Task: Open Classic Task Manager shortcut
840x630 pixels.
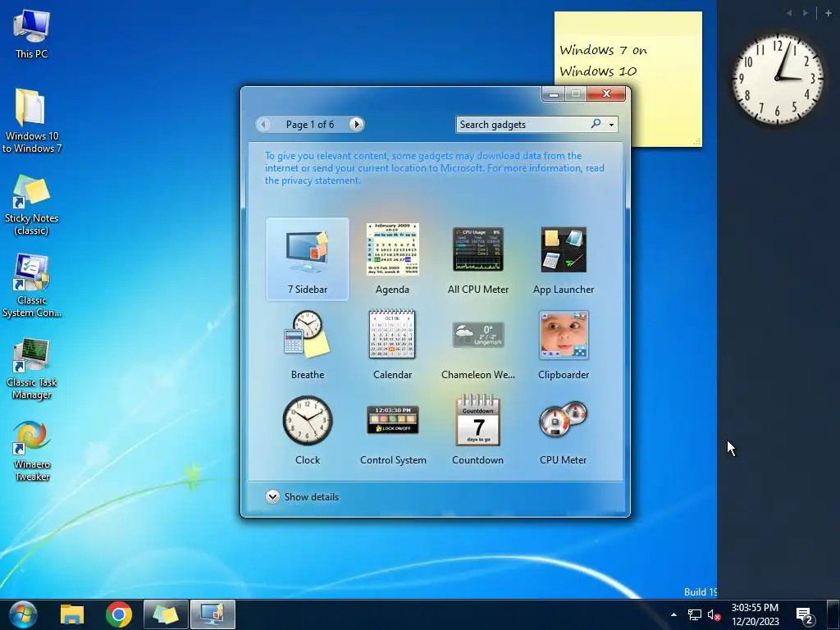Action: [32, 369]
